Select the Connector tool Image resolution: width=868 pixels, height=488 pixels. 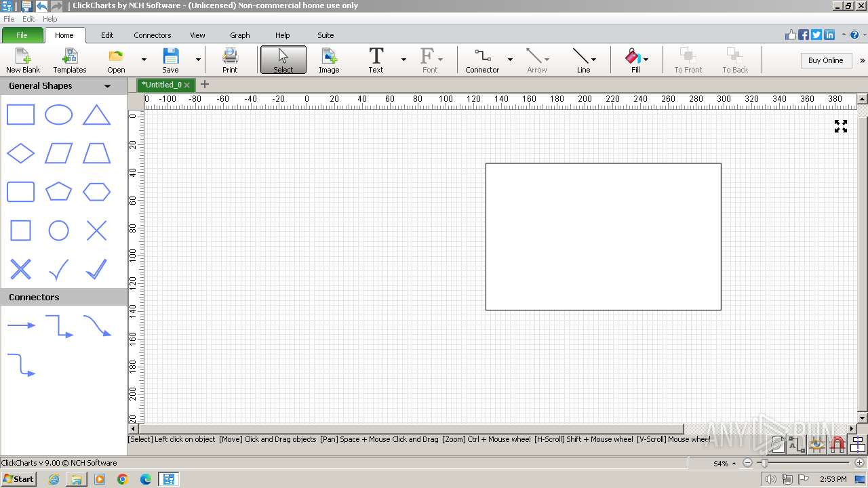pyautogui.click(x=482, y=60)
